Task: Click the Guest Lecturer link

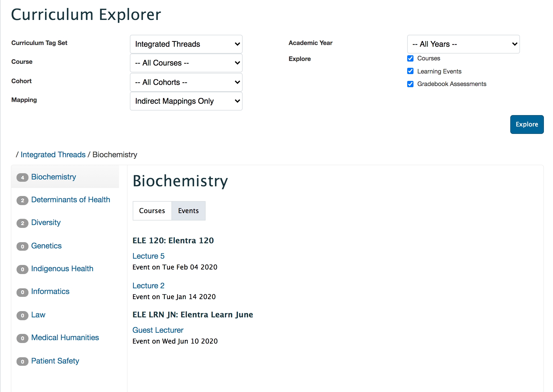Action: click(158, 330)
